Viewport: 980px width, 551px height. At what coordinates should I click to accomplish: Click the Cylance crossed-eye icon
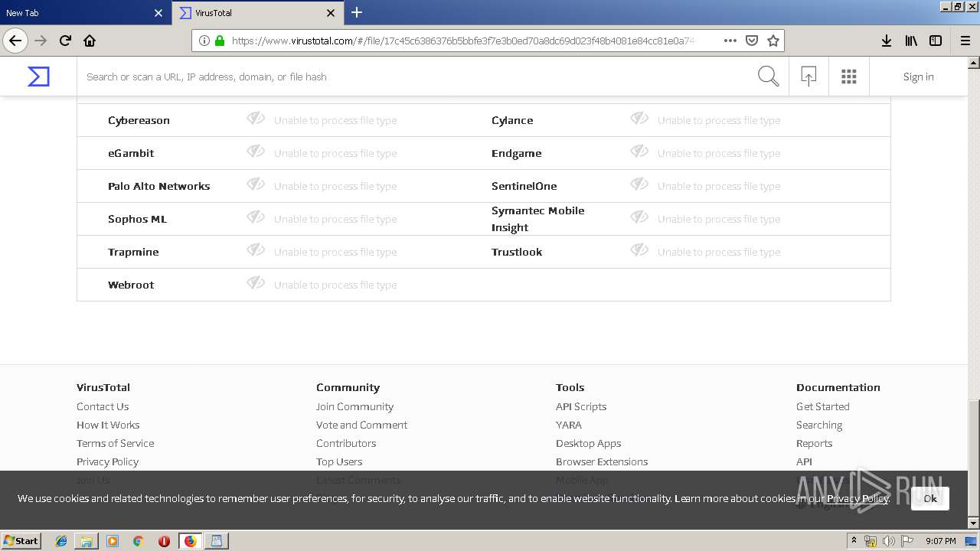(639, 119)
